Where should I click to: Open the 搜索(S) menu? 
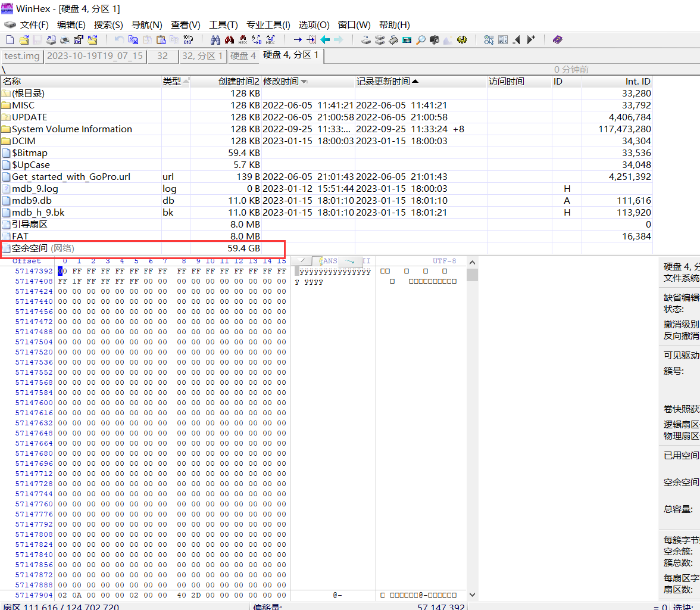tap(108, 25)
